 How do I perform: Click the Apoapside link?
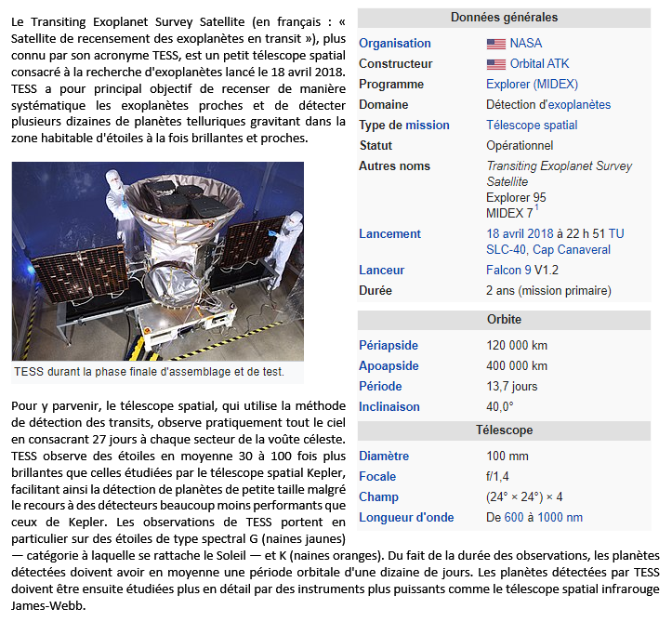coord(389,366)
